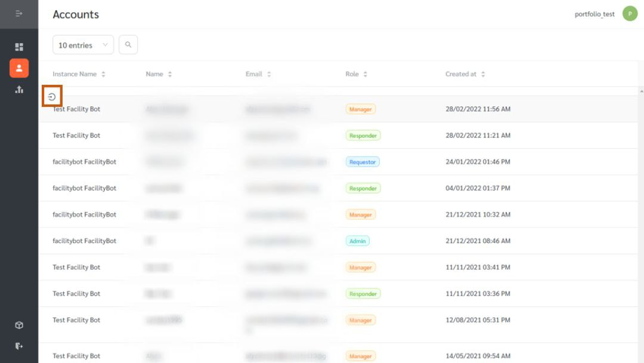644x363 pixels.
Task: Sort the Email column
Action: pos(254,74)
